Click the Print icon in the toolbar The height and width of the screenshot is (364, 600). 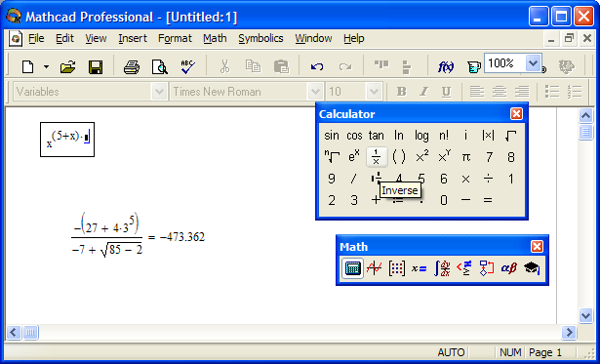(132, 67)
